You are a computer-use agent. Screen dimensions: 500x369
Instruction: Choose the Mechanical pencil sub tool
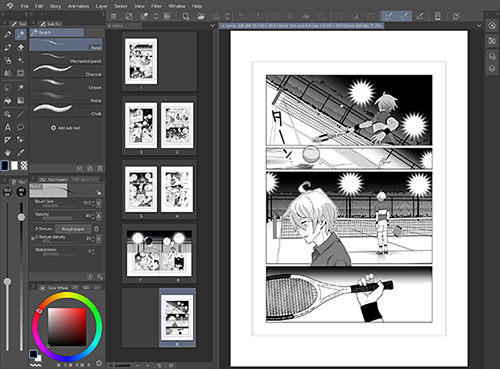(x=66, y=58)
